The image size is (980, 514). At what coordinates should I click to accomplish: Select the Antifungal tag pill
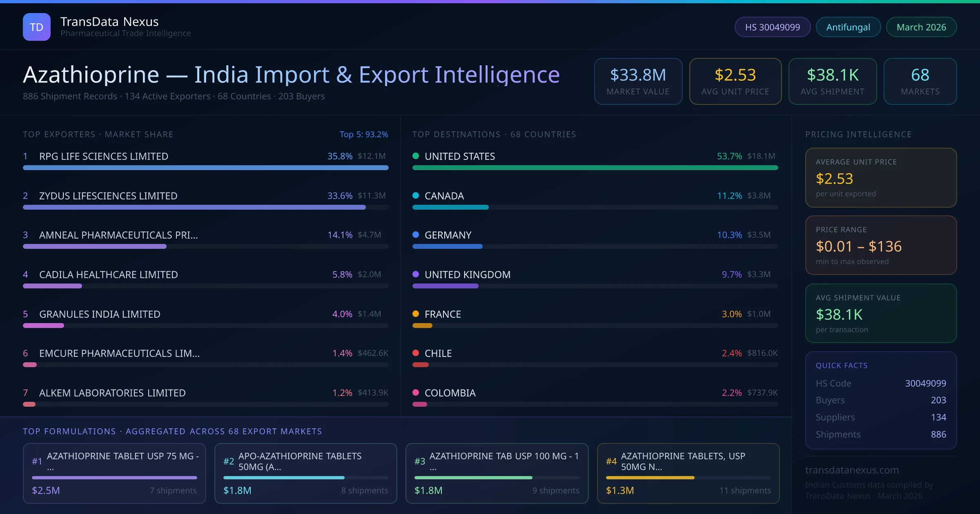[848, 27]
